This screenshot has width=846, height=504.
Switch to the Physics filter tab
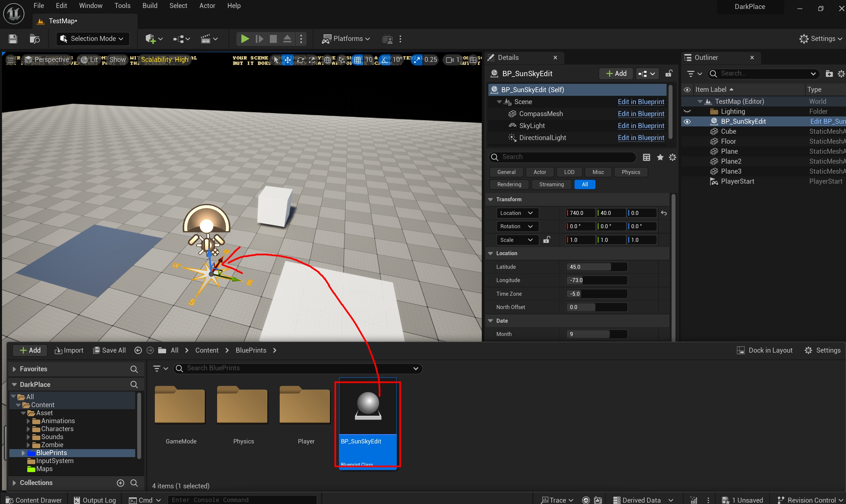pyautogui.click(x=631, y=172)
